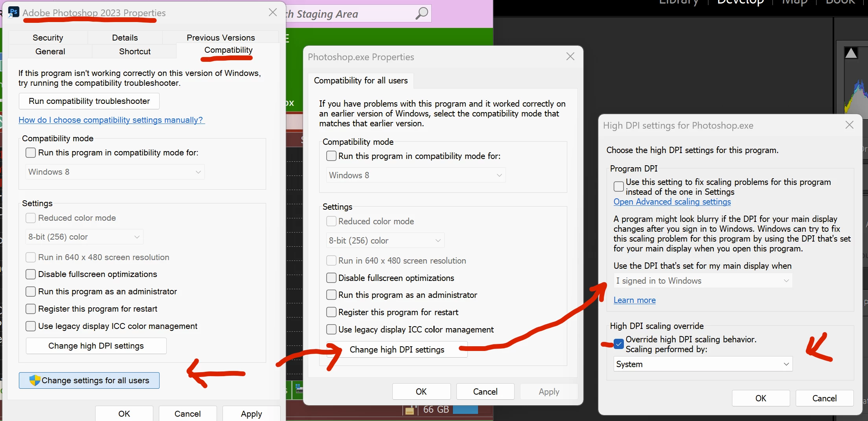Click Cancel in Photoshop 2023 Properties dialog
The image size is (868, 421).
pyautogui.click(x=188, y=414)
